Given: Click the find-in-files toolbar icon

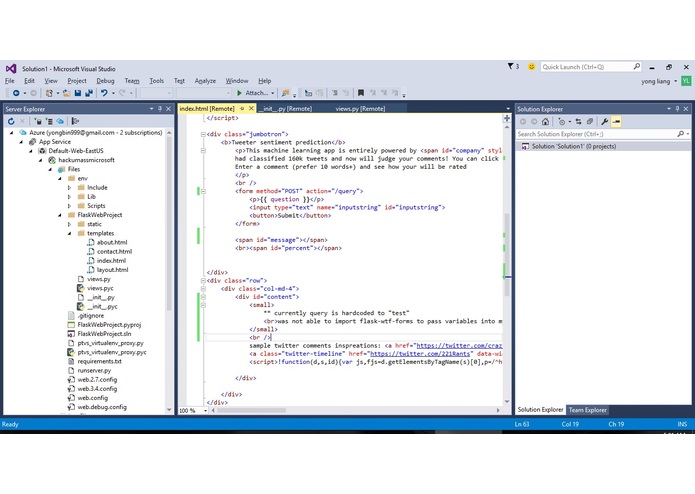Looking at the screenshot, I should tap(285, 93).
